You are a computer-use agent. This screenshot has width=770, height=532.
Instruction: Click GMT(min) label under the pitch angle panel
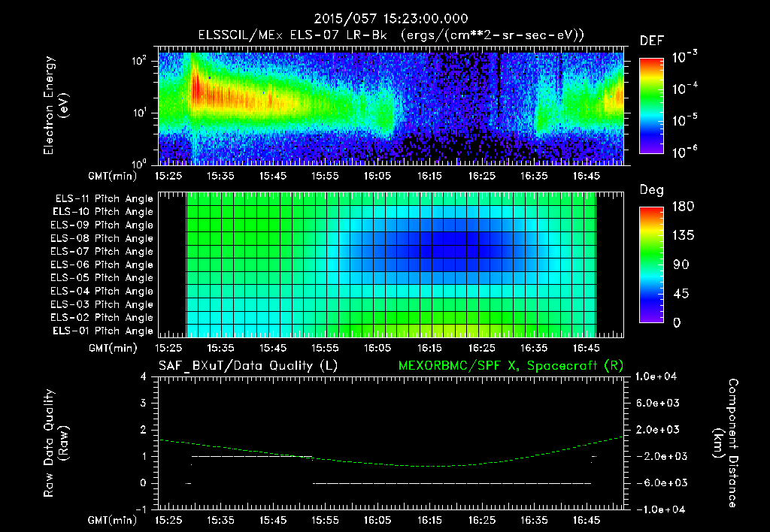click(x=112, y=348)
